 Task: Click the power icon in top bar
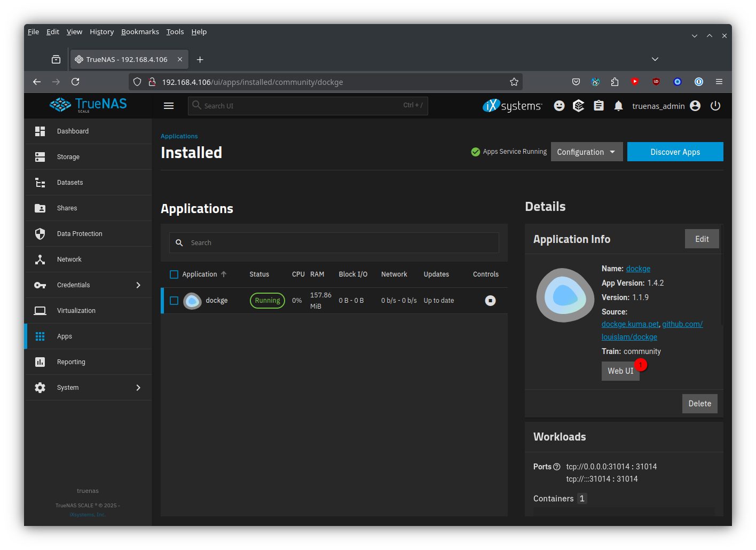[x=715, y=106]
